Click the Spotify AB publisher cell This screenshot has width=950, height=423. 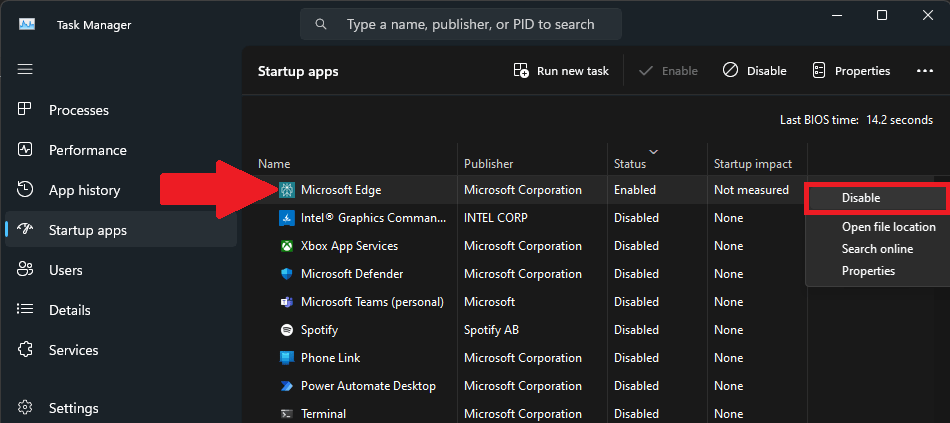coord(491,330)
